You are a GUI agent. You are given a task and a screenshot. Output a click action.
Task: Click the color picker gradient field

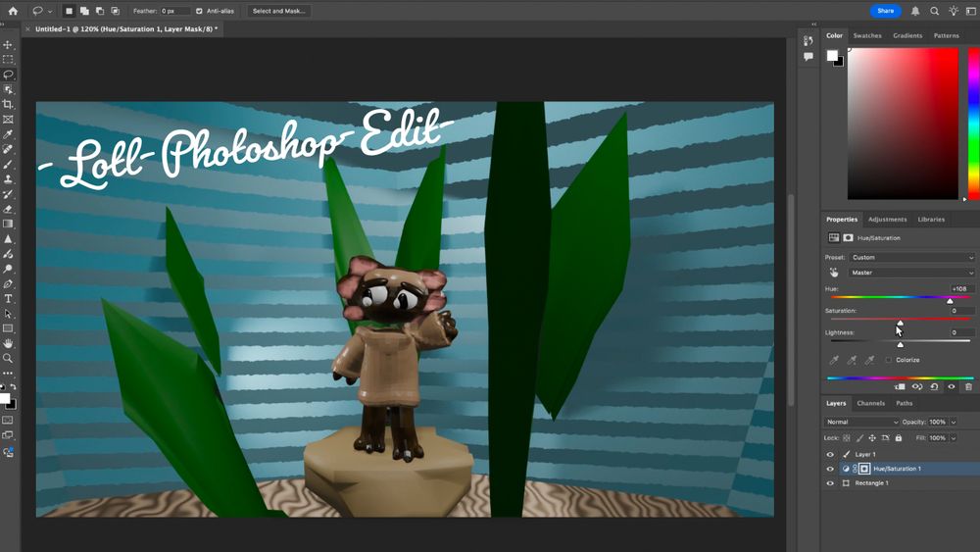coord(903,124)
